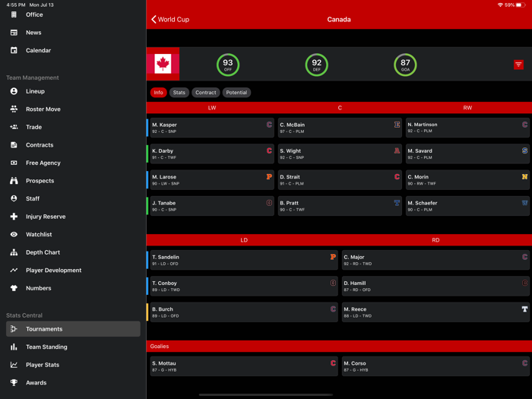Click the Trade icon
This screenshot has width=532, height=399.
point(14,127)
